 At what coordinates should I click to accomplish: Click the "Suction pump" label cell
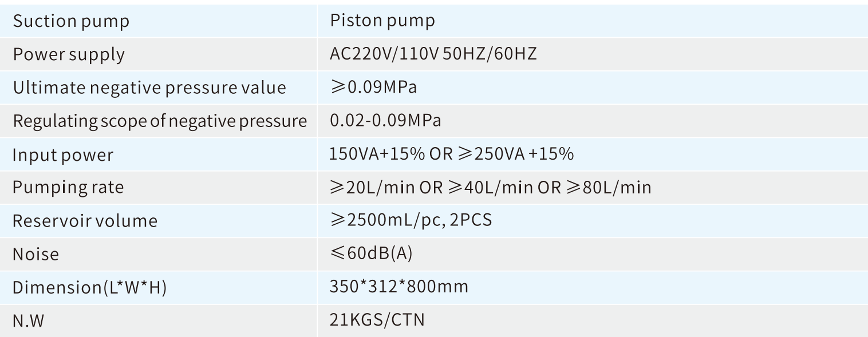71,22
